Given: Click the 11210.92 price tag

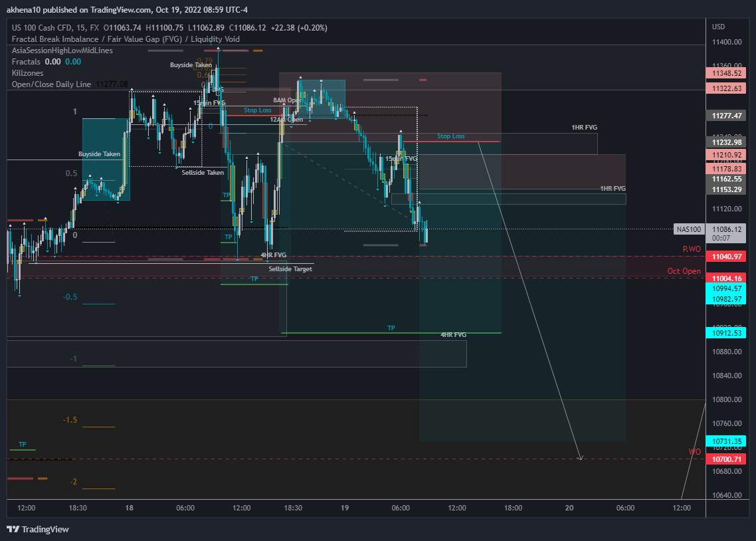Looking at the screenshot, I should click(x=727, y=155).
